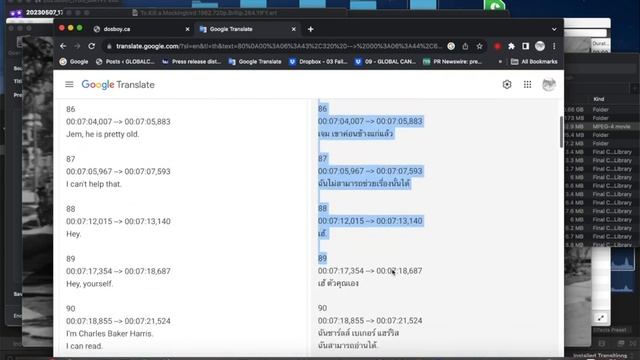640x360 pixels.
Task: Open the 09 - GLOBAL CAN... bookmark
Action: [x=385, y=62]
